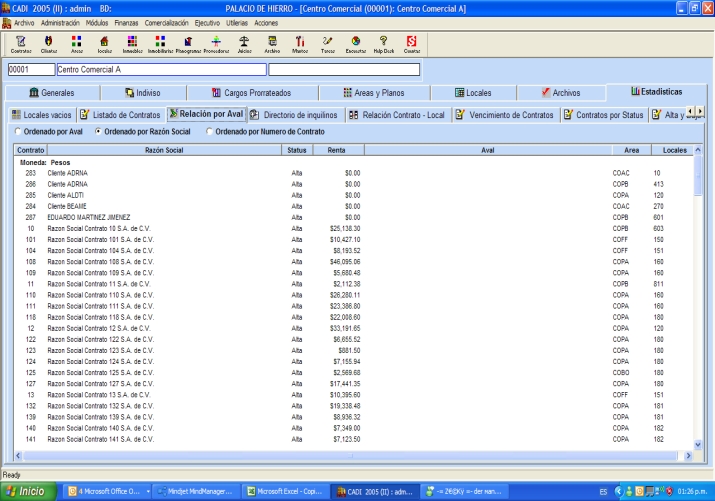Screen dimensions: 715x501
Task: Click the Centro Comercial A name field
Action: pyautogui.click(x=160, y=70)
